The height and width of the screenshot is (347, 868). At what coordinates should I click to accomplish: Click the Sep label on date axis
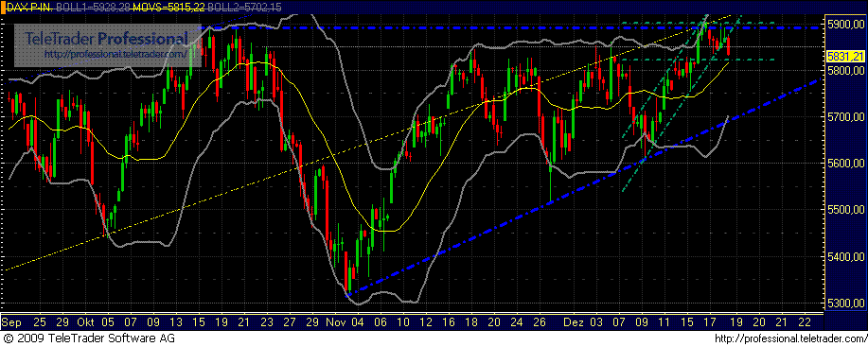tap(10, 321)
